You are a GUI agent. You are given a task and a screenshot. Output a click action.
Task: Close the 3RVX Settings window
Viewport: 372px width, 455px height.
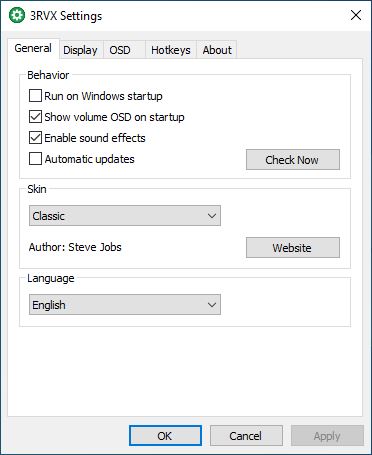(356, 15)
